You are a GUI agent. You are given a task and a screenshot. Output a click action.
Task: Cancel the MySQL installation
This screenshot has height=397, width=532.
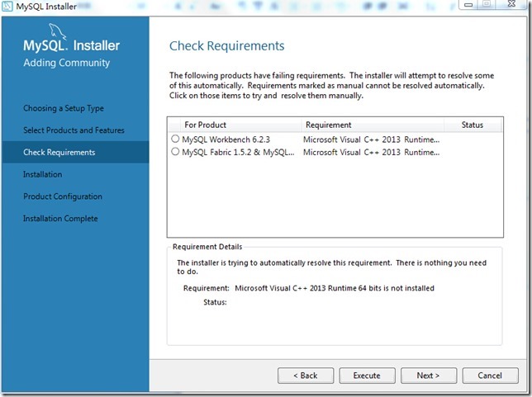coord(490,376)
